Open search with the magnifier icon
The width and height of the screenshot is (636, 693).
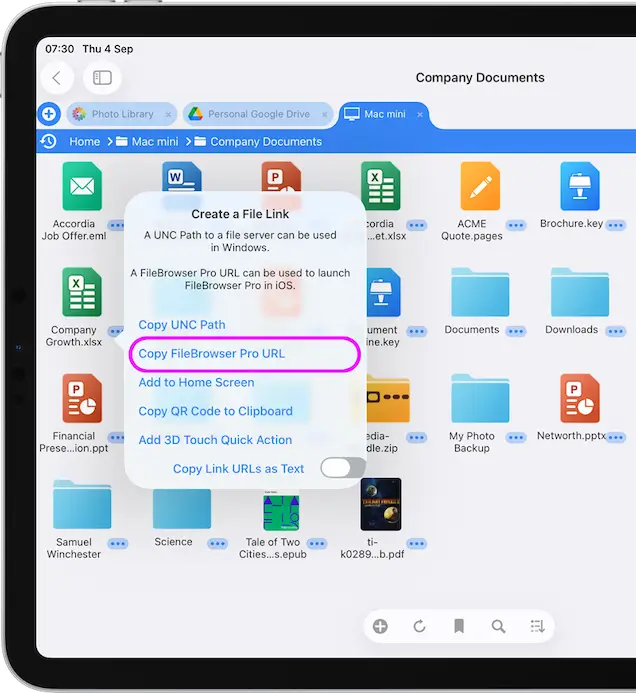click(498, 627)
